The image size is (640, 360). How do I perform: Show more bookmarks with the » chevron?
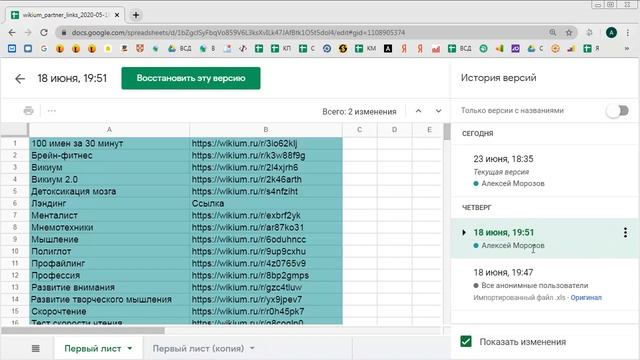click(x=627, y=49)
